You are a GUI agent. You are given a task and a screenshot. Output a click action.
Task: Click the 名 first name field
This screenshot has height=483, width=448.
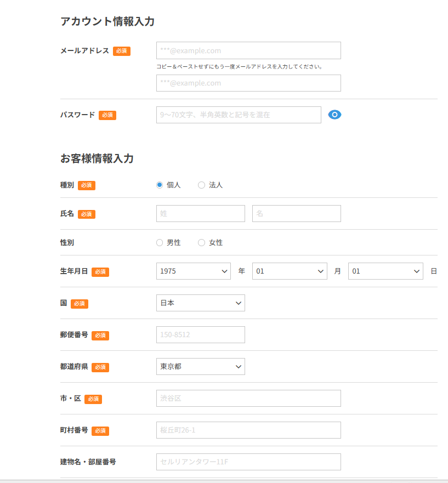coord(296,213)
